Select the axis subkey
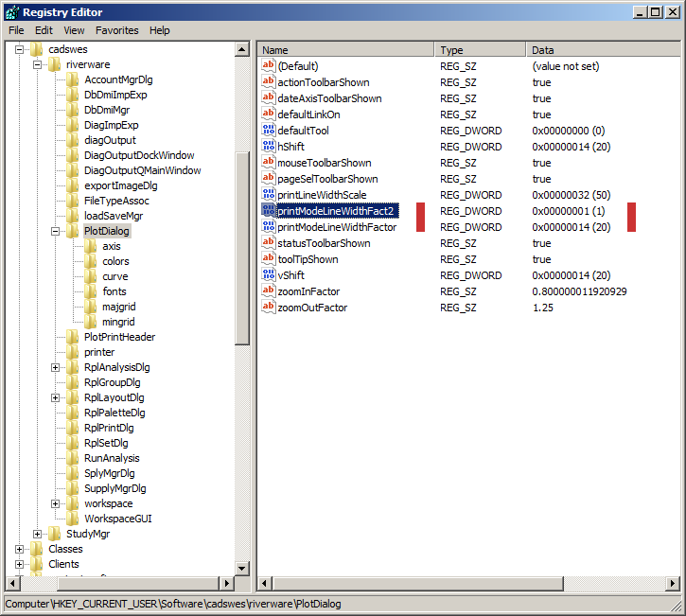 pyautogui.click(x=111, y=246)
